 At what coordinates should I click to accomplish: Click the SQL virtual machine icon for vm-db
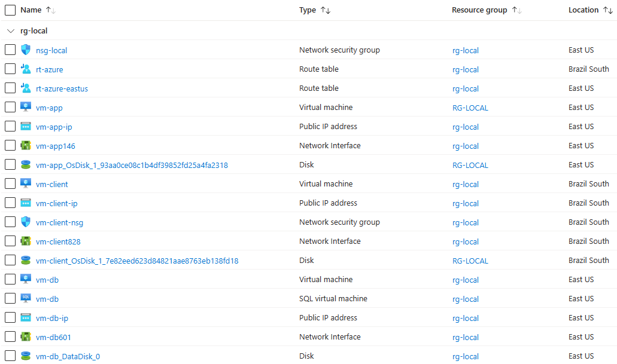[x=26, y=298]
